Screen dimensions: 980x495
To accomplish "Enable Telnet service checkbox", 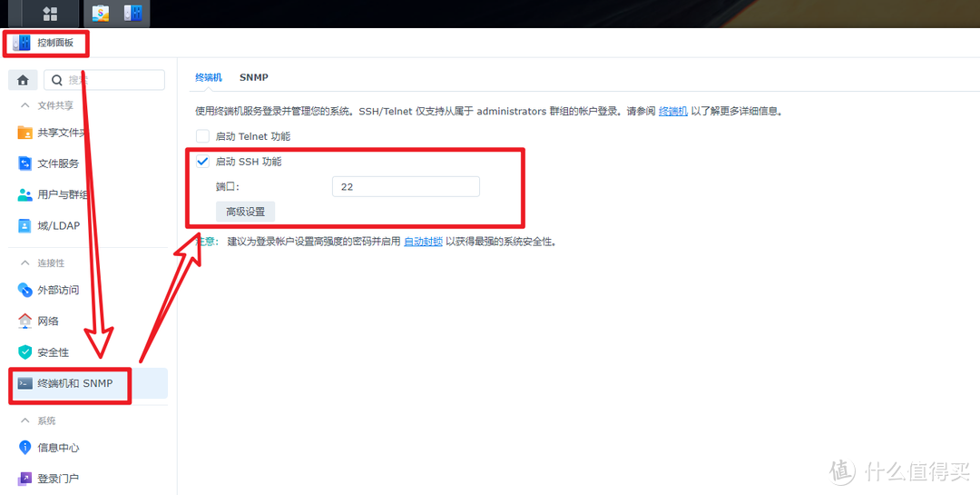I will 202,136.
